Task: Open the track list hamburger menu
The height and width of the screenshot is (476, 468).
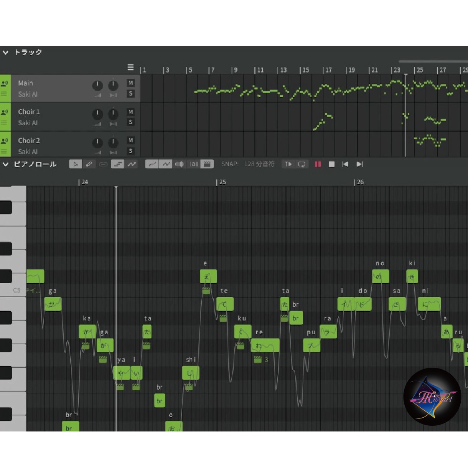Action: tap(130, 68)
